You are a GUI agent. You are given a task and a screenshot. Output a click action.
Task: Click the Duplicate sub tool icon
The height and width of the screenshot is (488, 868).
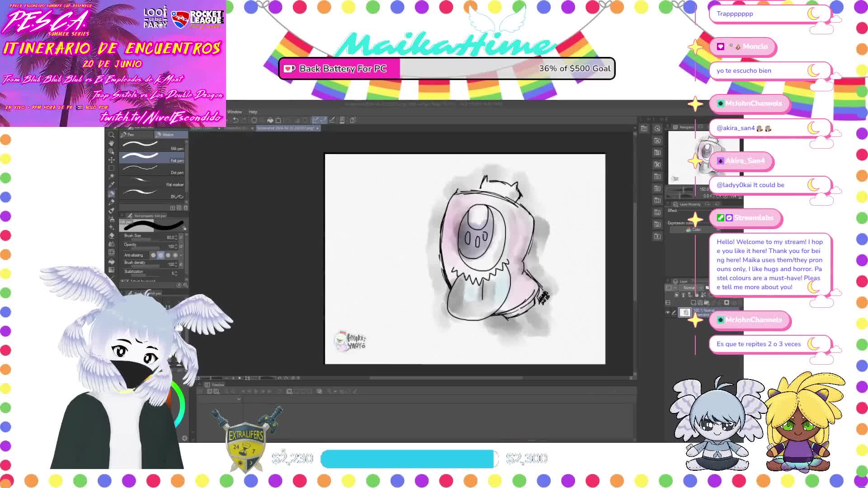coord(179,208)
